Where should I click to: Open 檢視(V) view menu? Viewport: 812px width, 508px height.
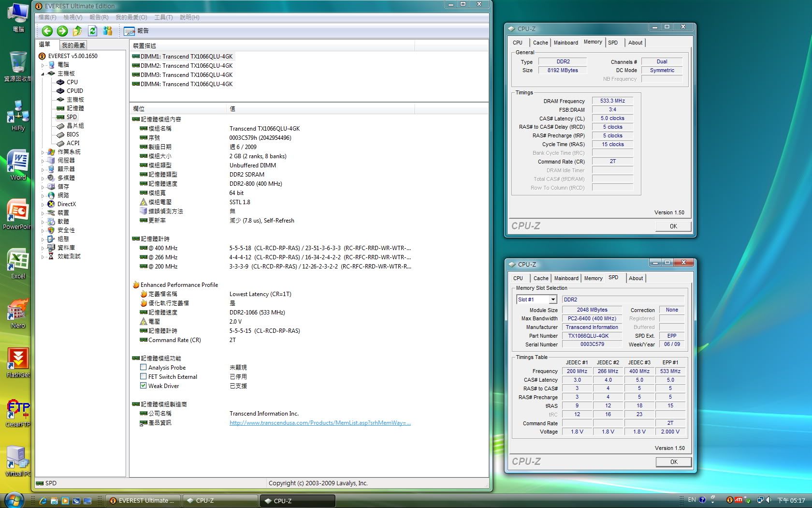[x=72, y=17]
